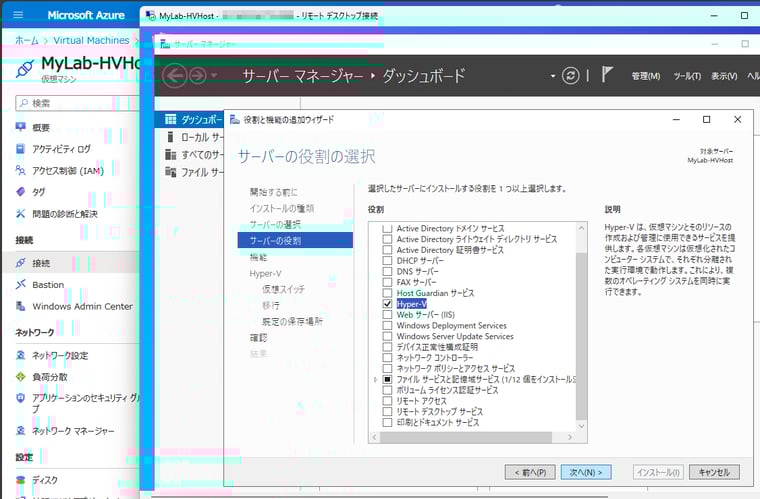The height and width of the screenshot is (499, 760).
Task: Click roles list scroll down arrow
Action: [x=582, y=426]
